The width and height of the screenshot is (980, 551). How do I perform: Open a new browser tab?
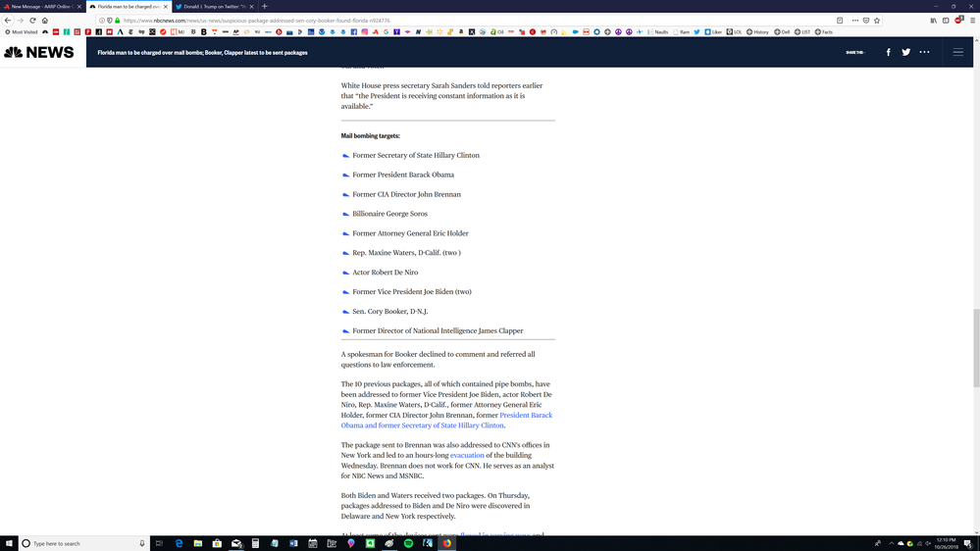pos(265,6)
